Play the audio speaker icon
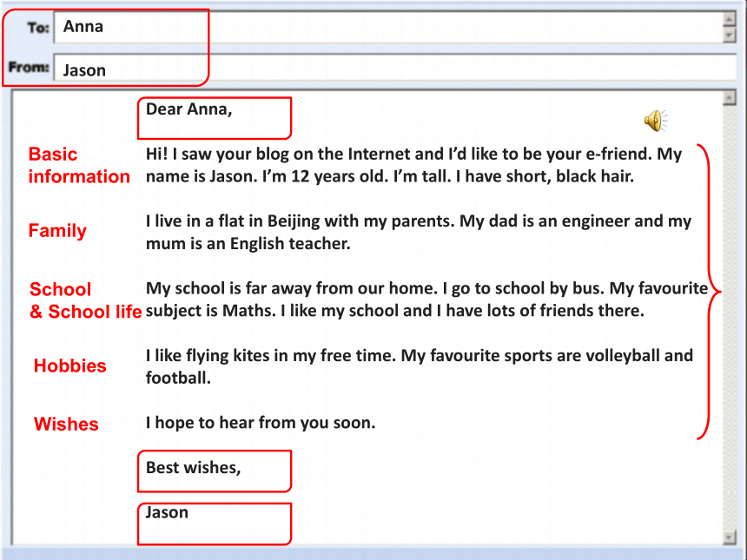 pos(656,121)
